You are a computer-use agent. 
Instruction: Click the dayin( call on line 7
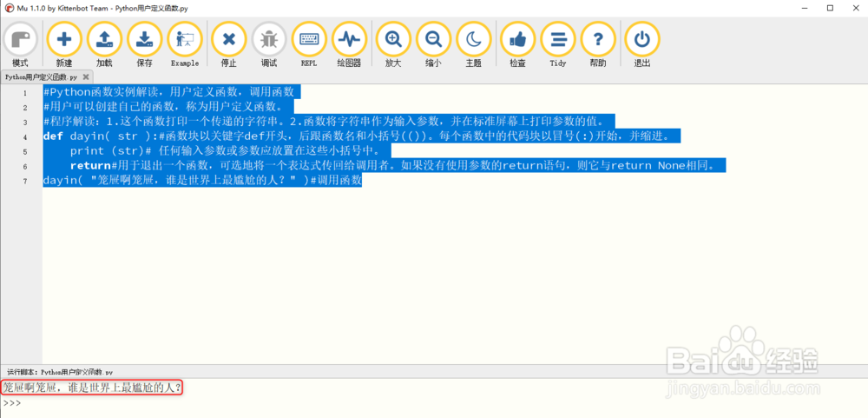(202, 180)
